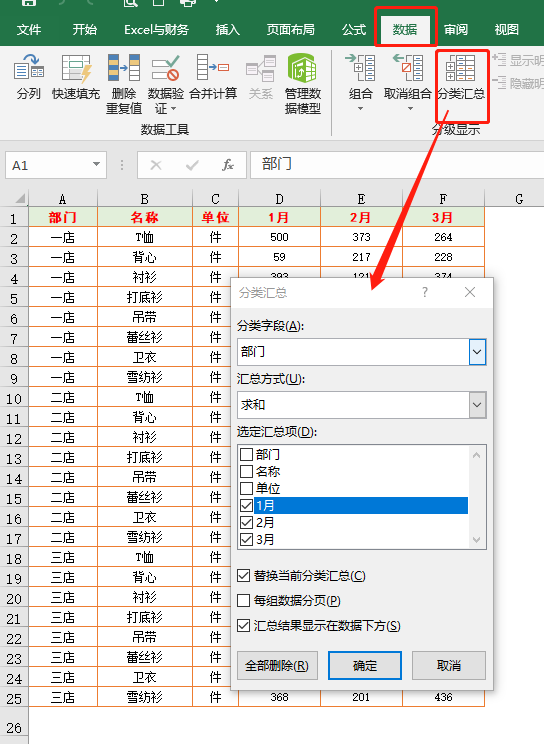The width and height of the screenshot is (544, 744).
Task: Switch to the 插入 tab
Action: (228, 29)
